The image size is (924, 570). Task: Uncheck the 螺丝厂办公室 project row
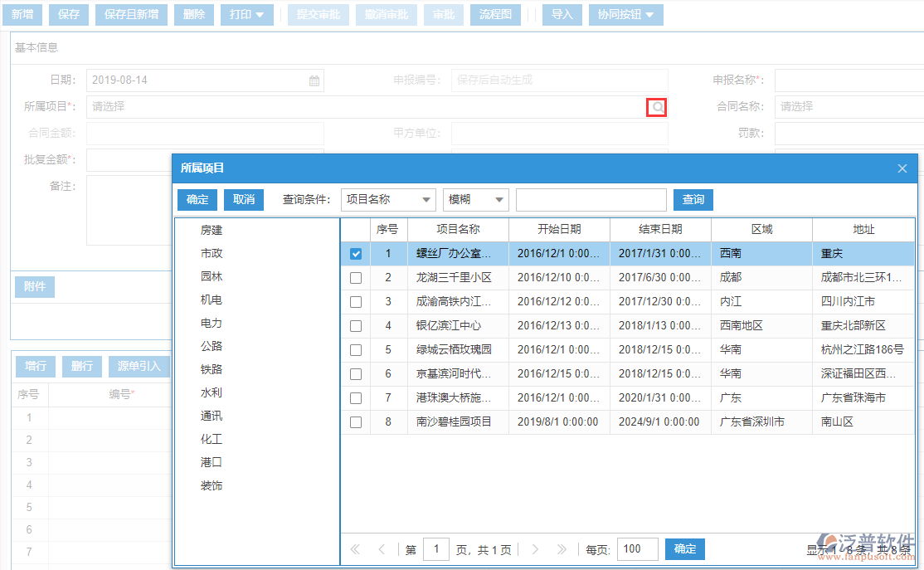356,253
